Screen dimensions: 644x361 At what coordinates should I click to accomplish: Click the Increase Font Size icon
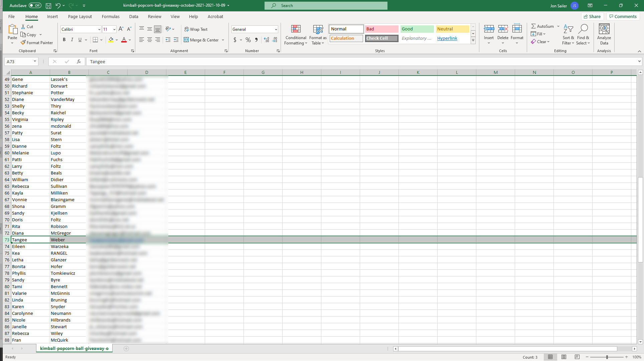coord(121,29)
